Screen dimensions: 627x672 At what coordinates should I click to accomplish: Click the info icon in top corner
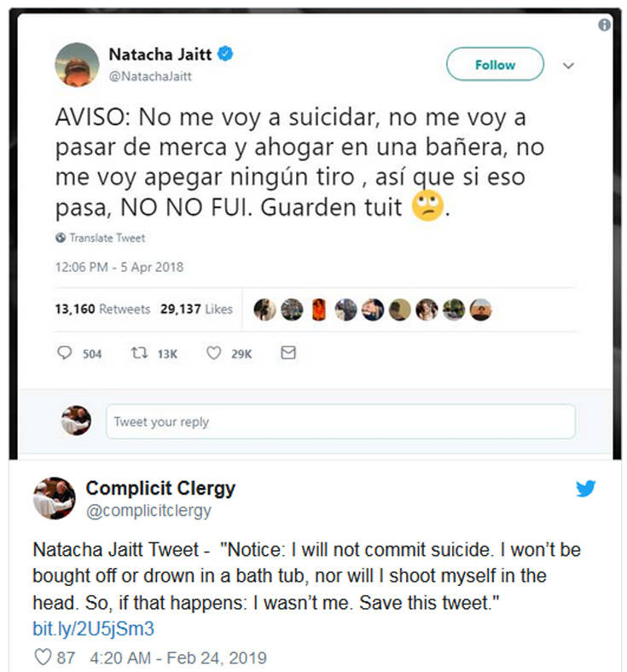pyautogui.click(x=604, y=25)
